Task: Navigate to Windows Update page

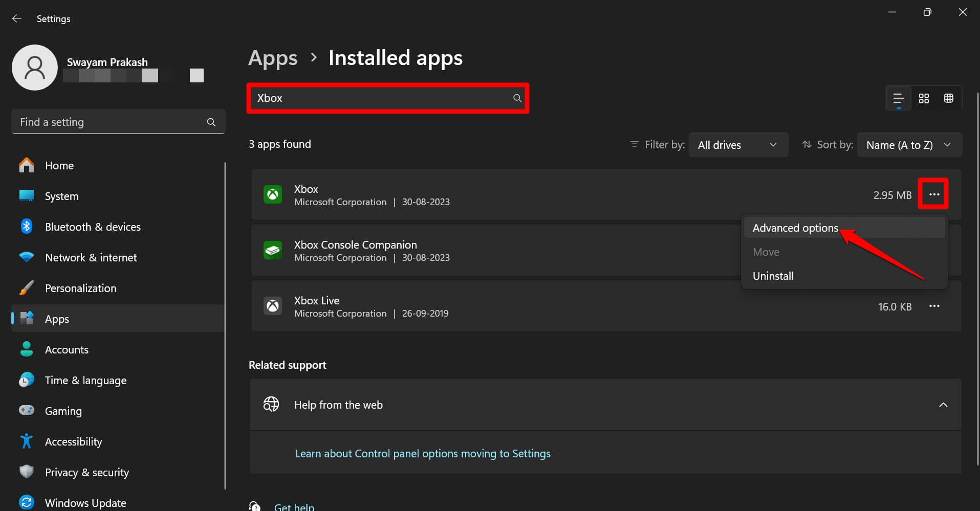Action: (x=85, y=503)
